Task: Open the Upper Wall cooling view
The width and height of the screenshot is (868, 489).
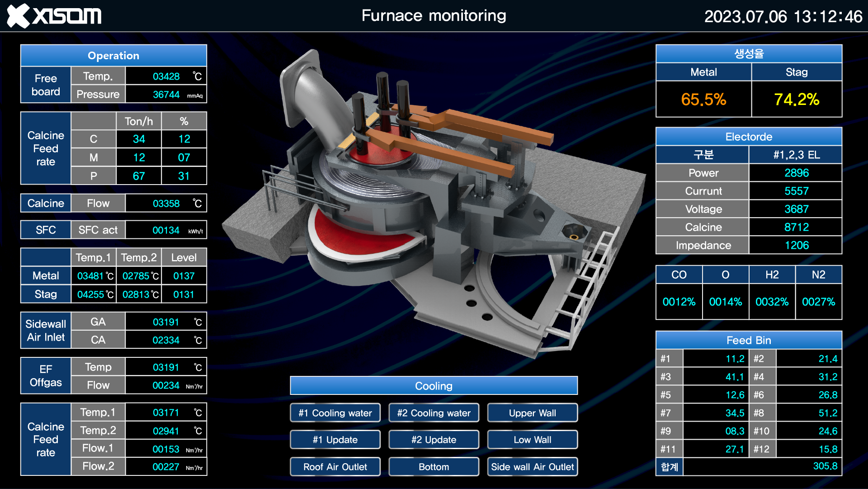Action: [532, 413]
